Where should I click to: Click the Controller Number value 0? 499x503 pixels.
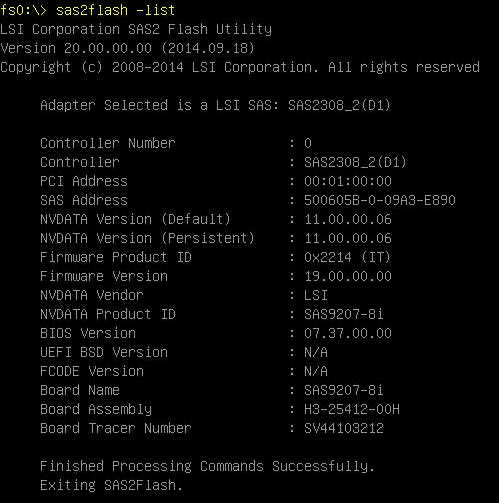pyautogui.click(x=308, y=143)
